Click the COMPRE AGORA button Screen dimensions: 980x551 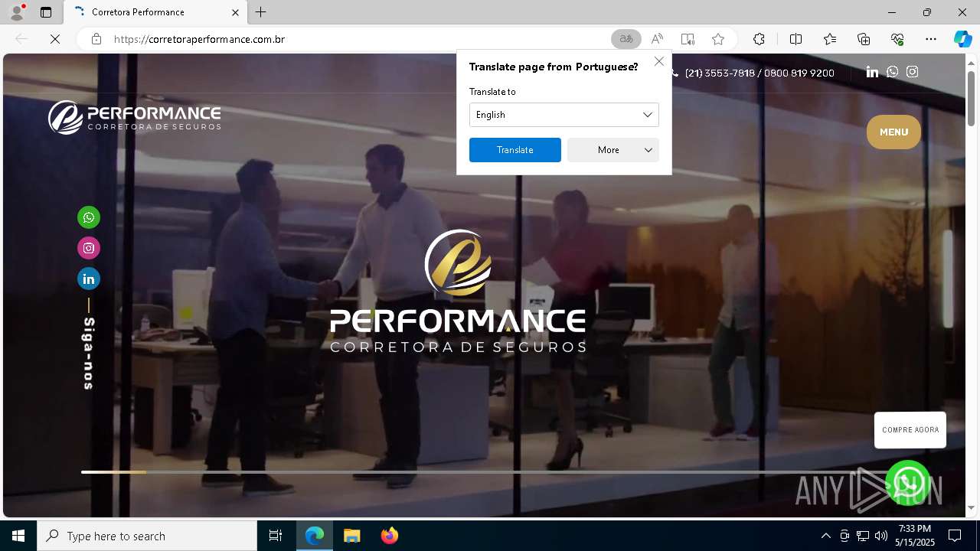tap(910, 430)
